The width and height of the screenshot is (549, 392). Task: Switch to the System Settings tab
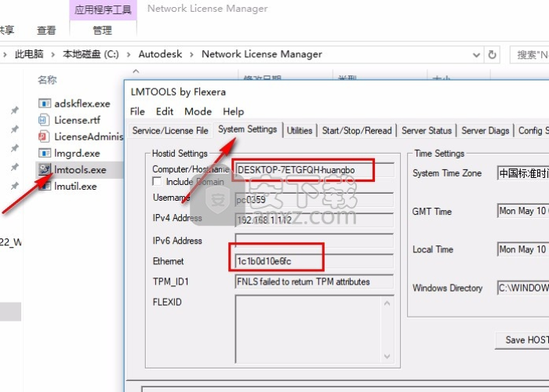[x=248, y=129]
